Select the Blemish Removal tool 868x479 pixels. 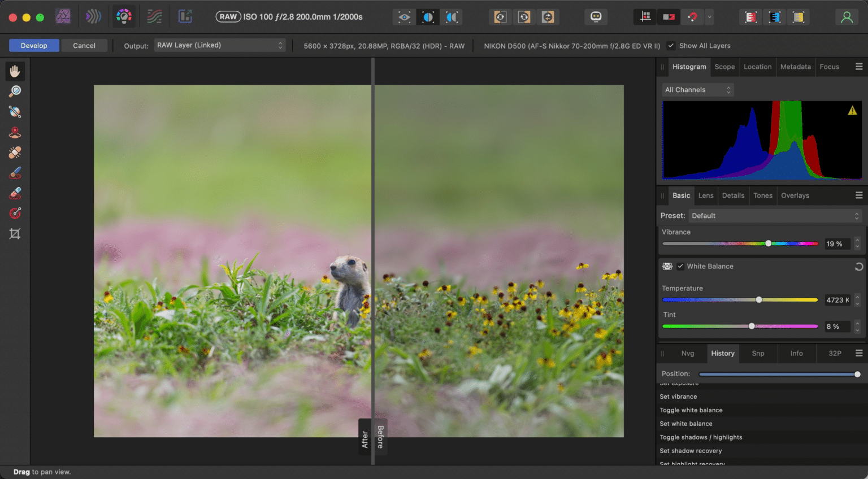coord(15,152)
